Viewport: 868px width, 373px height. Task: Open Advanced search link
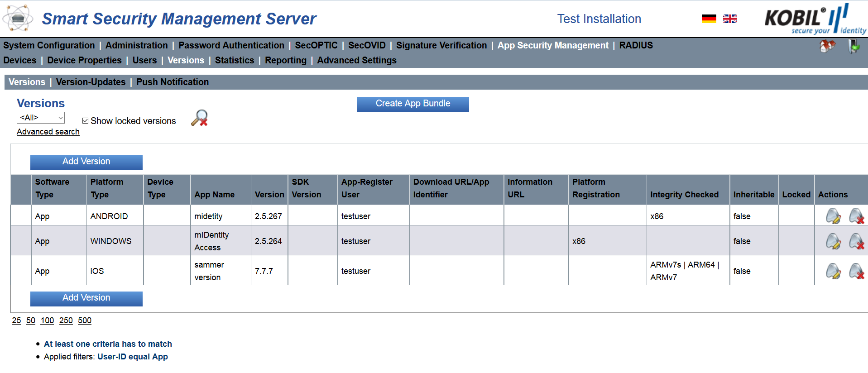coord(48,132)
